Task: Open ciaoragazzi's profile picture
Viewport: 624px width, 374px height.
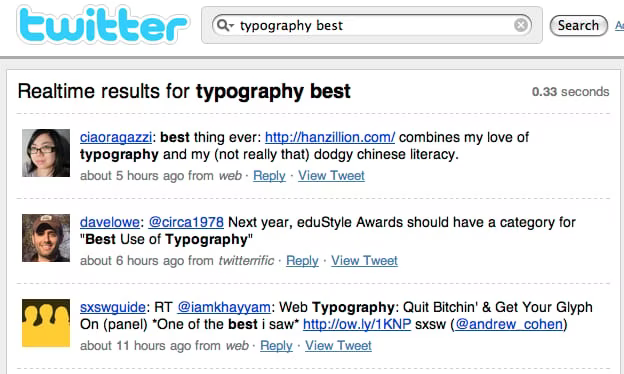Action: pos(46,153)
